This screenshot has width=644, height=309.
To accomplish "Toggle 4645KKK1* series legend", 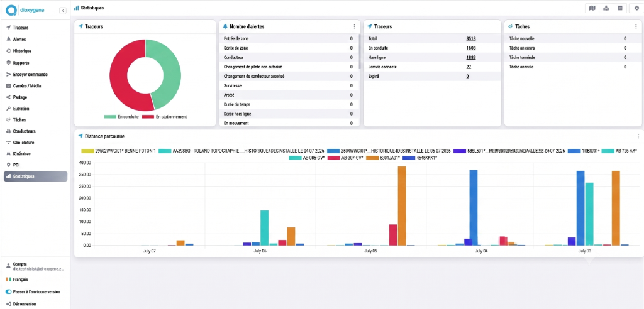I will point(419,158).
